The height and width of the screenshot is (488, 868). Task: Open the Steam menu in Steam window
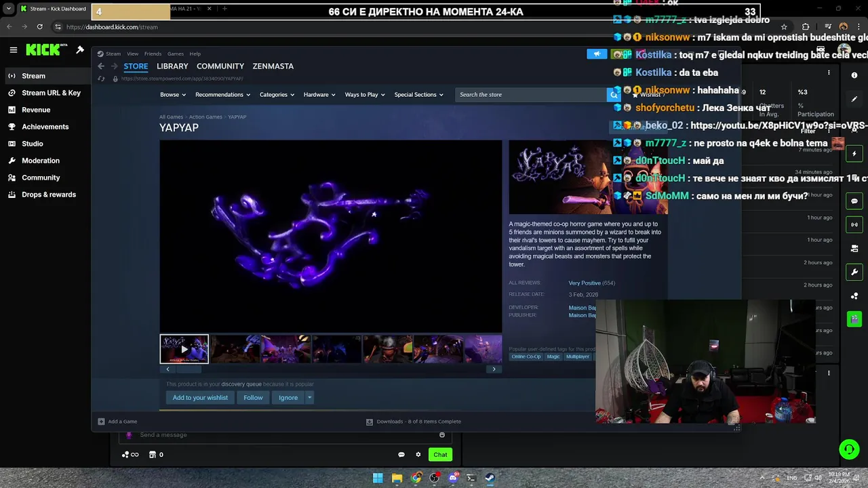point(113,54)
